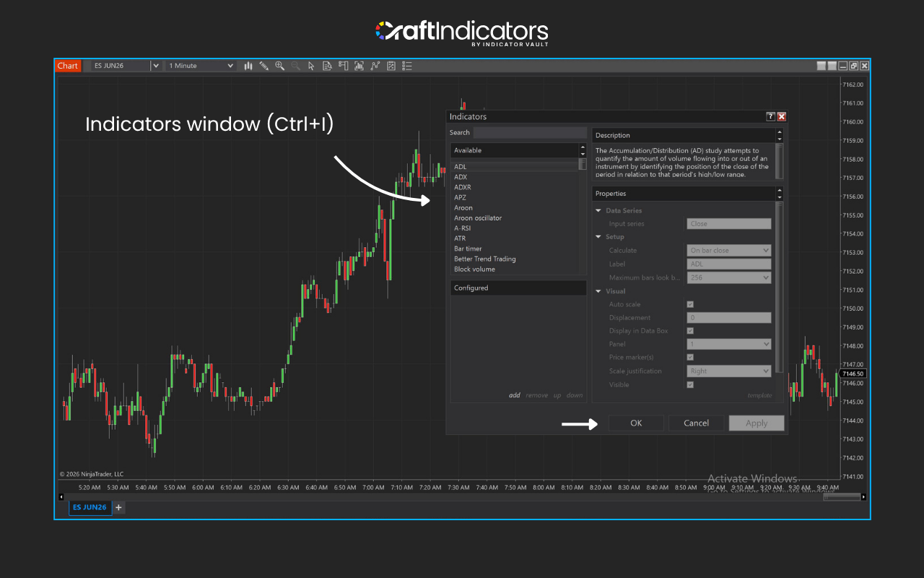This screenshot has height=578, width=924.
Task: Show the Data Box icon
Action: tap(327, 66)
